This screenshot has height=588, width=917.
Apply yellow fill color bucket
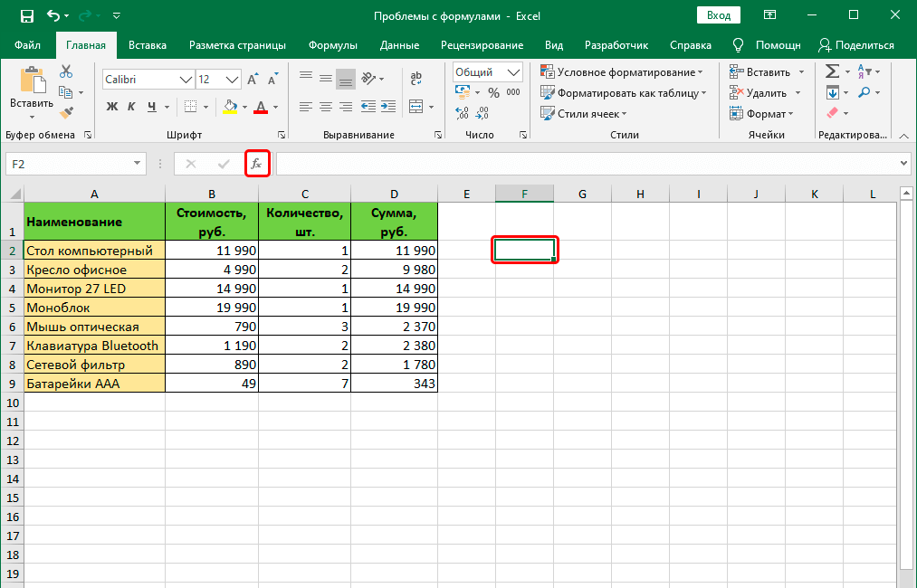[230, 107]
